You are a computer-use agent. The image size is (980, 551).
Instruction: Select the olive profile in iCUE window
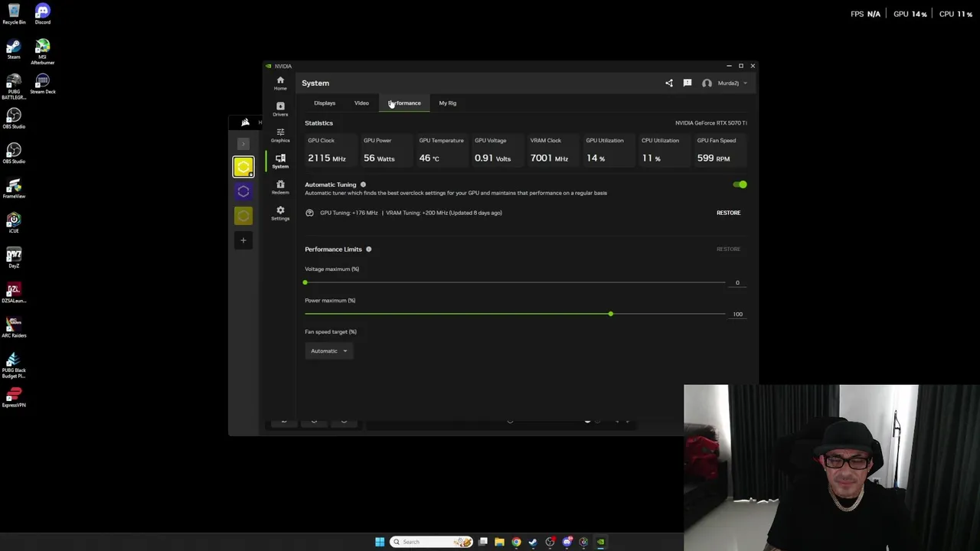243,216
